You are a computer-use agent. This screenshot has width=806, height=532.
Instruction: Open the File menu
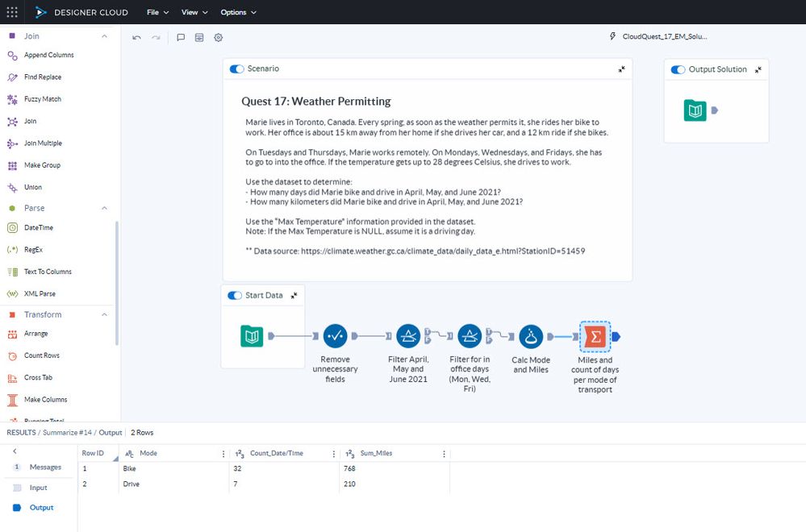pyautogui.click(x=158, y=12)
